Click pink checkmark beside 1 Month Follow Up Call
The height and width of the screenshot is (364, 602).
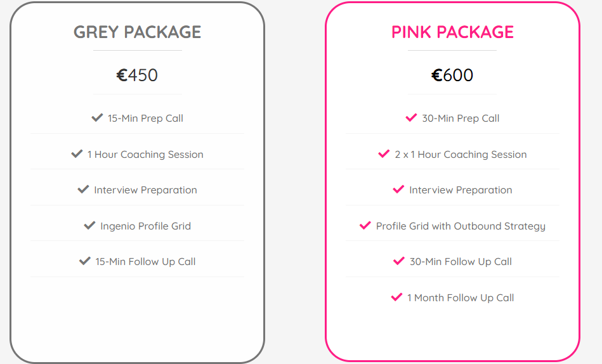(x=396, y=297)
